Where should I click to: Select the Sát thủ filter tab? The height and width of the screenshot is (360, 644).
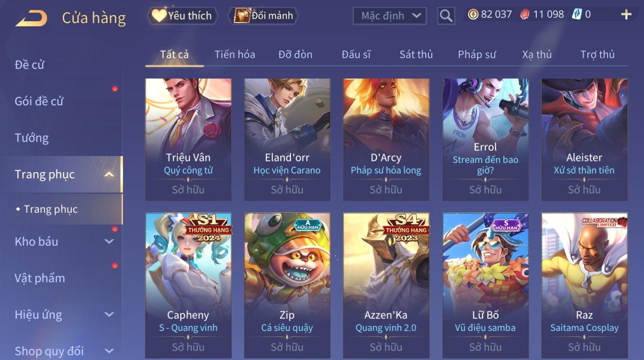point(416,55)
